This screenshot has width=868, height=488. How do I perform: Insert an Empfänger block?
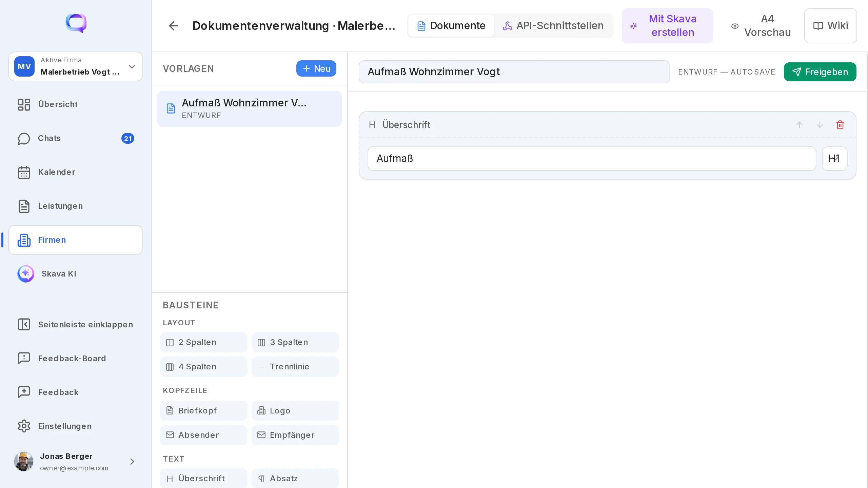[295, 435]
